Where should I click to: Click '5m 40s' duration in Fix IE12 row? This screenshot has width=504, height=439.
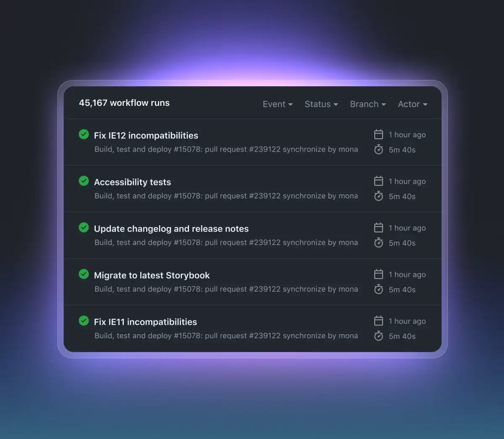pos(402,150)
